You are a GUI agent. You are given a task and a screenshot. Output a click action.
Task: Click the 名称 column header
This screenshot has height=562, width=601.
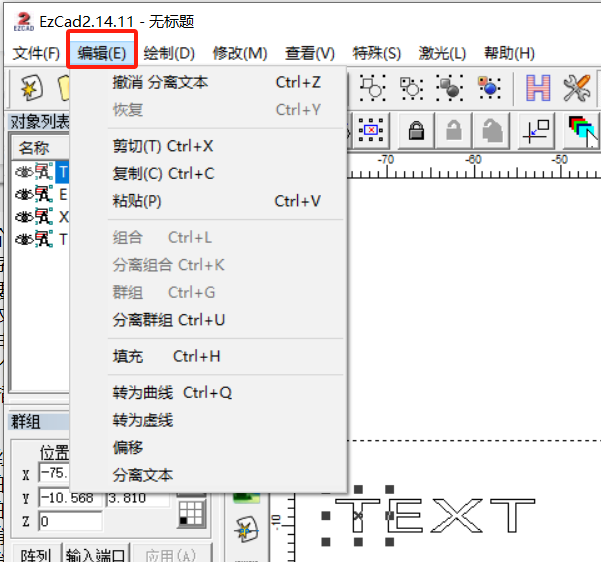pyautogui.click(x=41, y=148)
